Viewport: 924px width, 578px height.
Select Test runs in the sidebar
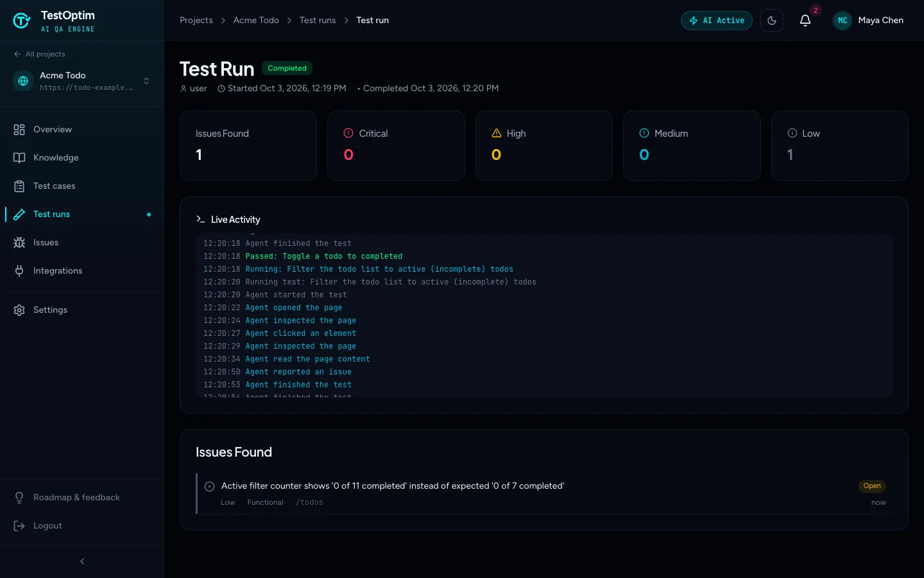(82, 215)
